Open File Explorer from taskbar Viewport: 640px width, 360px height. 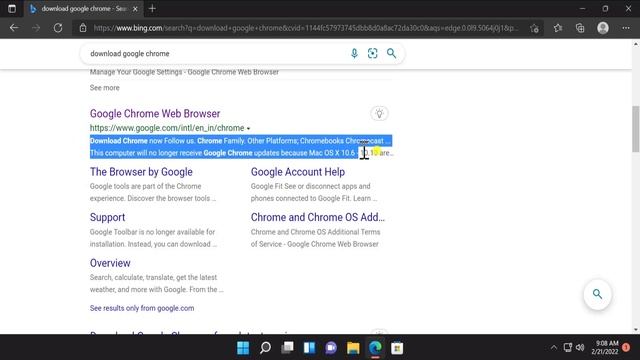pos(353,348)
